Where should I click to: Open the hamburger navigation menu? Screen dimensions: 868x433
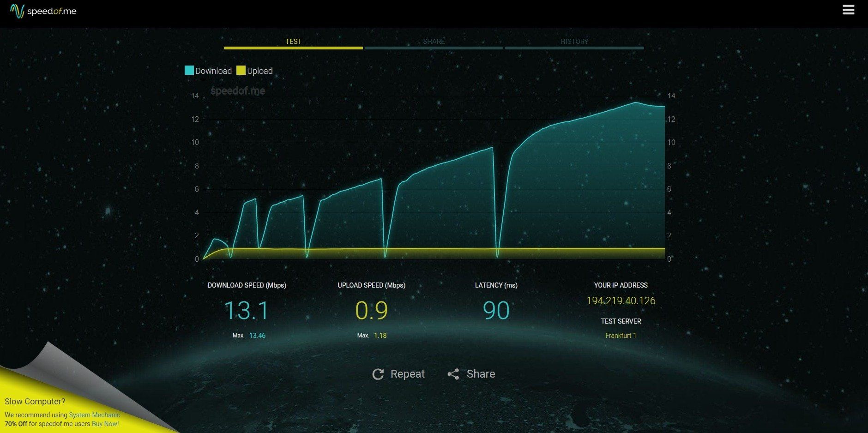(849, 10)
